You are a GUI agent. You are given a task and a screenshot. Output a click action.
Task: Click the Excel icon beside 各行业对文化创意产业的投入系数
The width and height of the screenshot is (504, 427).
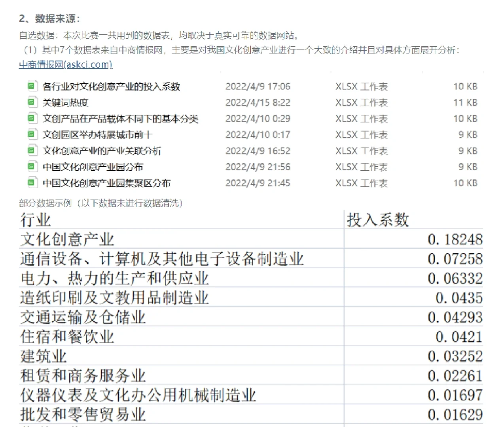pos(32,86)
